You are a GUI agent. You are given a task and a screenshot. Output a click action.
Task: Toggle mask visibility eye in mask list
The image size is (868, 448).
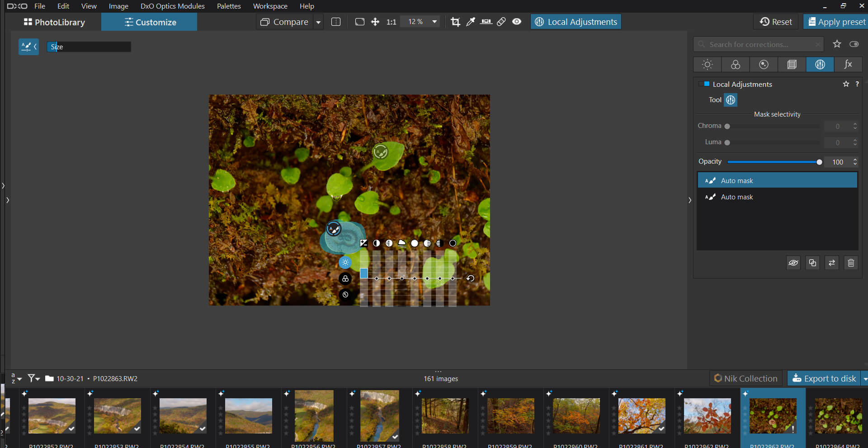click(x=793, y=263)
